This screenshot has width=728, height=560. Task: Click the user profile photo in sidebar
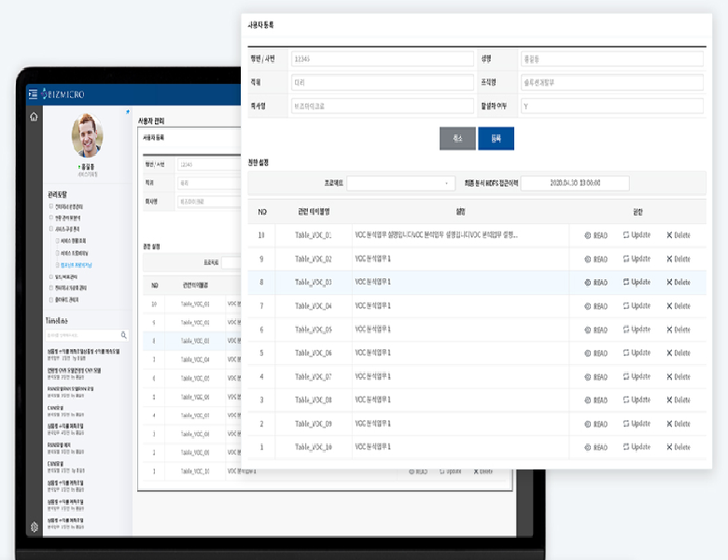88,137
